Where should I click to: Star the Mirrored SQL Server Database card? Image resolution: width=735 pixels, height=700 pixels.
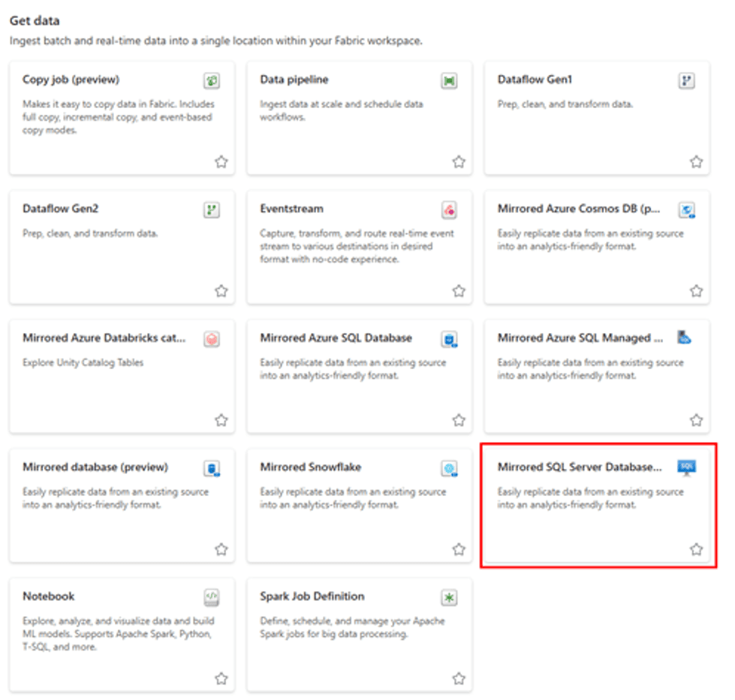[697, 548]
